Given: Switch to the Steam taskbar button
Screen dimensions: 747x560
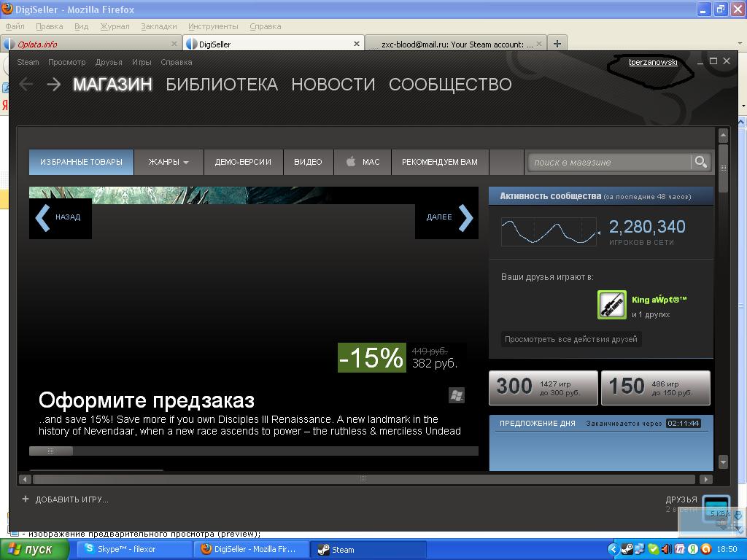Looking at the screenshot, I should point(368,549).
